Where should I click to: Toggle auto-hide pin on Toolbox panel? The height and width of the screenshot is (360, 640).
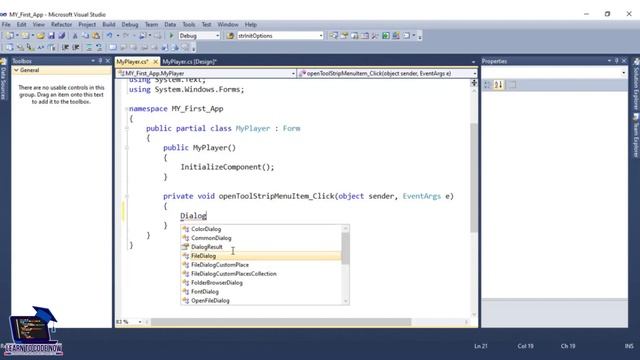[100, 61]
